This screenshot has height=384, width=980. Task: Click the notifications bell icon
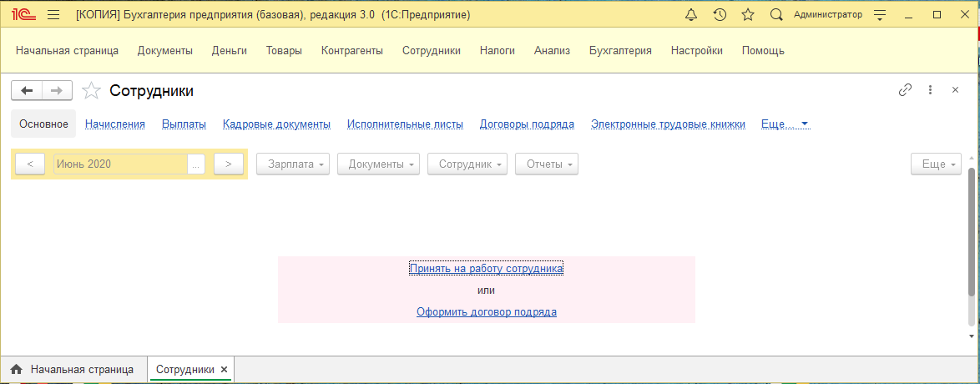[690, 15]
